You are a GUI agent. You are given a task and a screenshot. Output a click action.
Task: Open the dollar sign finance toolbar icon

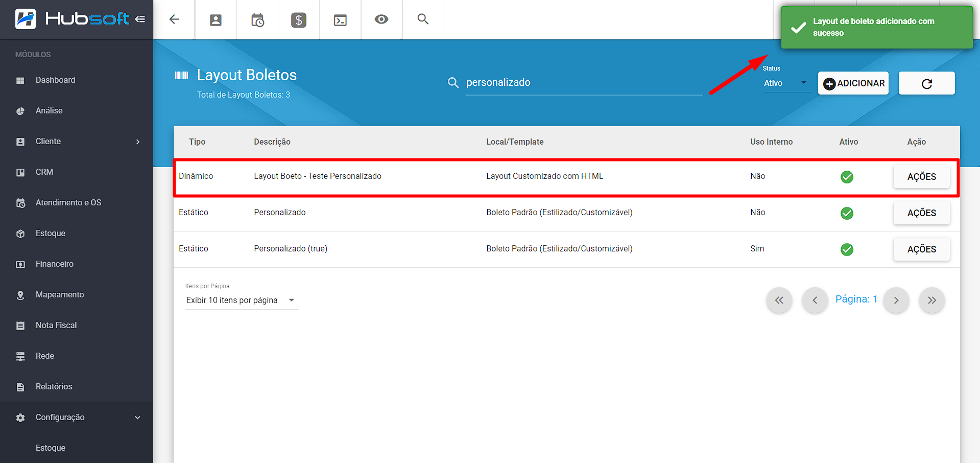click(299, 20)
